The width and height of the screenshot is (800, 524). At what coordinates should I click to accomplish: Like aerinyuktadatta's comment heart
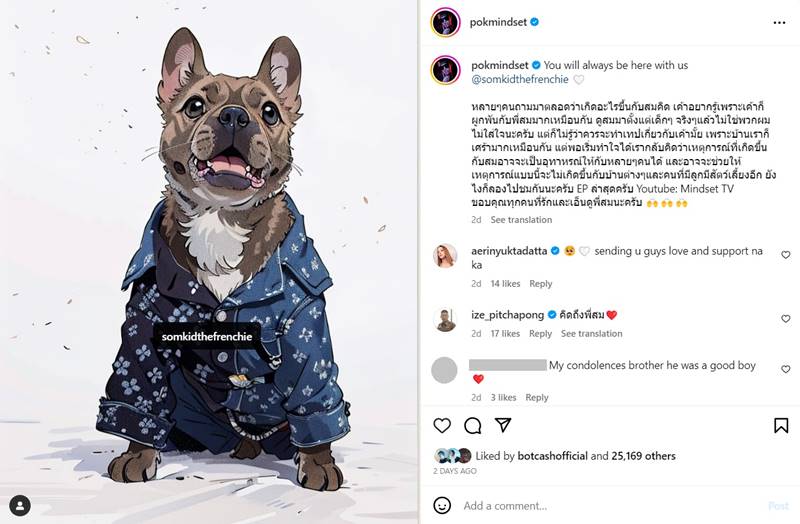[785, 255]
